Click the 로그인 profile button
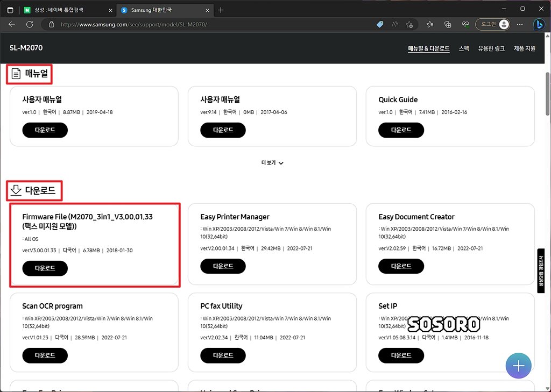This screenshot has width=551, height=392. click(x=492, y=24)
